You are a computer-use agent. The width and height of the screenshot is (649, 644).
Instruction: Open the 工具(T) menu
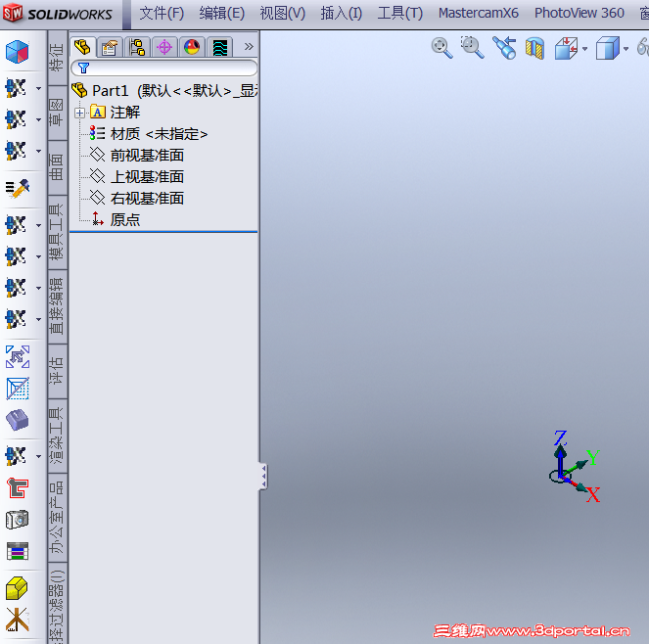pyautogui.click(x=400, y=14)
